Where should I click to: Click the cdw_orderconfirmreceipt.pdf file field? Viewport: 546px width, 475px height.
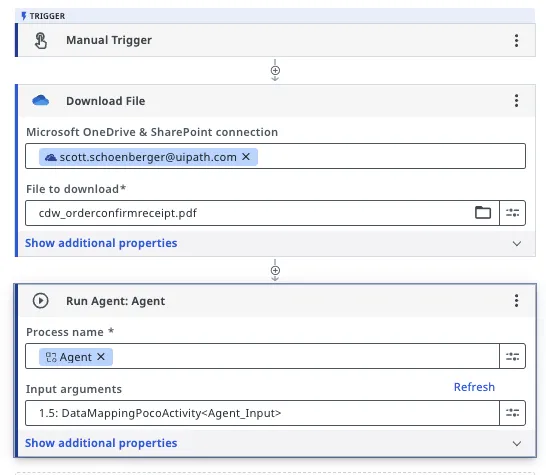[262, 213]
